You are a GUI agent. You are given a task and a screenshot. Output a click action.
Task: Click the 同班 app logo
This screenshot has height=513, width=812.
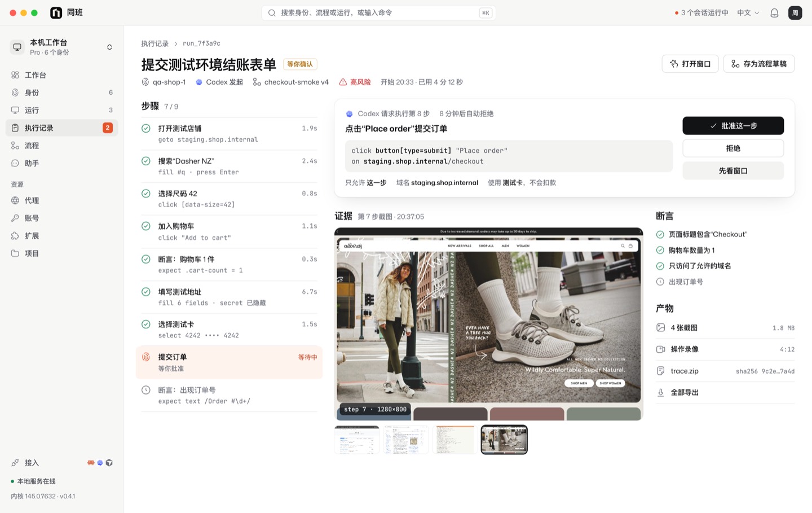(56, 13)
